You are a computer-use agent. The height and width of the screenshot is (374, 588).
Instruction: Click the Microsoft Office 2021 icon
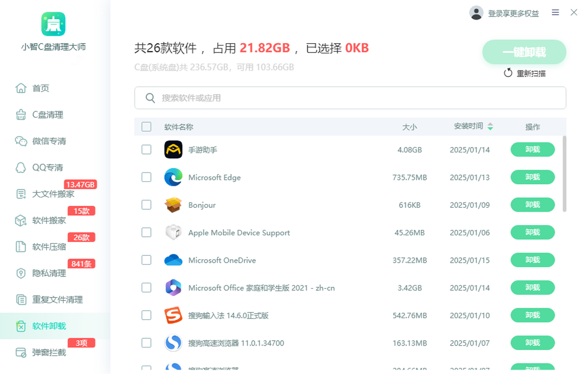coord(173,288)
